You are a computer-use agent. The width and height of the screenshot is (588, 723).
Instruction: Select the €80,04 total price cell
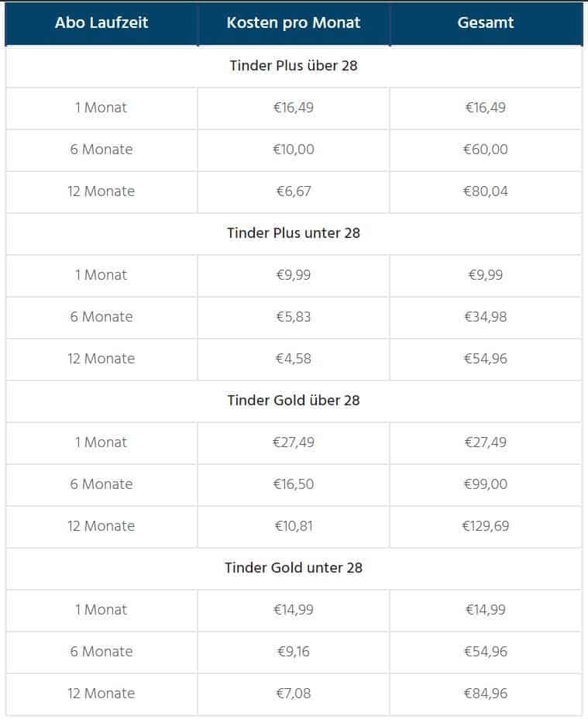click(x=486, y=191)
